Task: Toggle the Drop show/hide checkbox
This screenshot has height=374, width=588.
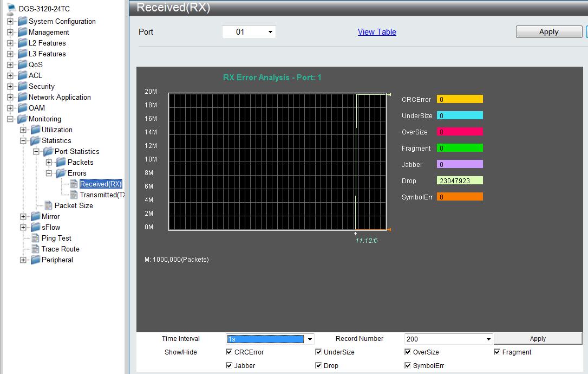Action: click(x=318, y=365)
